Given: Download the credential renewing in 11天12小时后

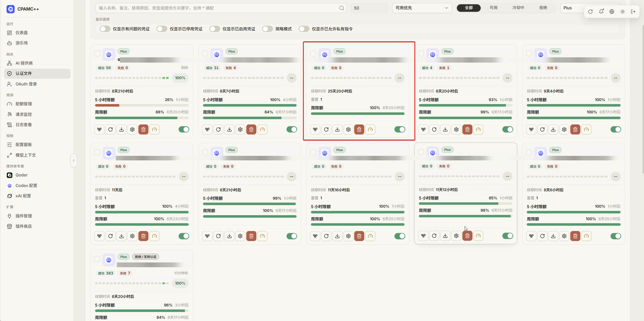Looking at the screenshot, I should pos(445,236).
